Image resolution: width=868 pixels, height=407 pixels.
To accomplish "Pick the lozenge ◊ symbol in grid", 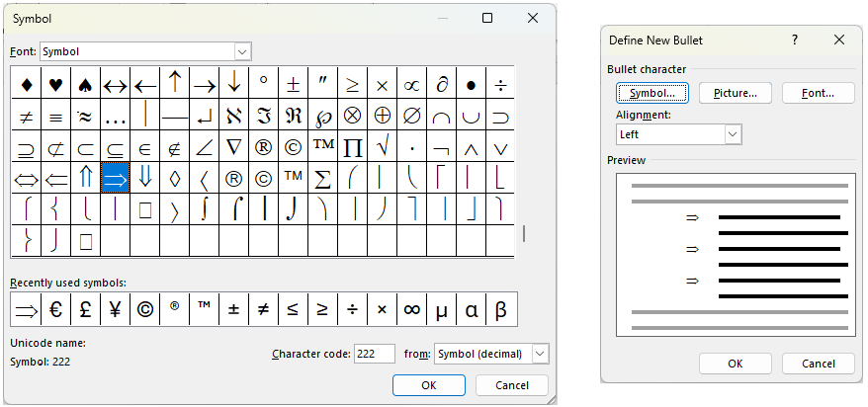I will coord(174,178).
